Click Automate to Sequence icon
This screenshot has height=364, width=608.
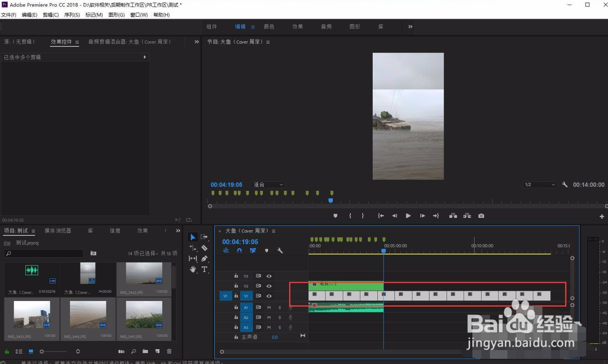click(x=122, y=351)
